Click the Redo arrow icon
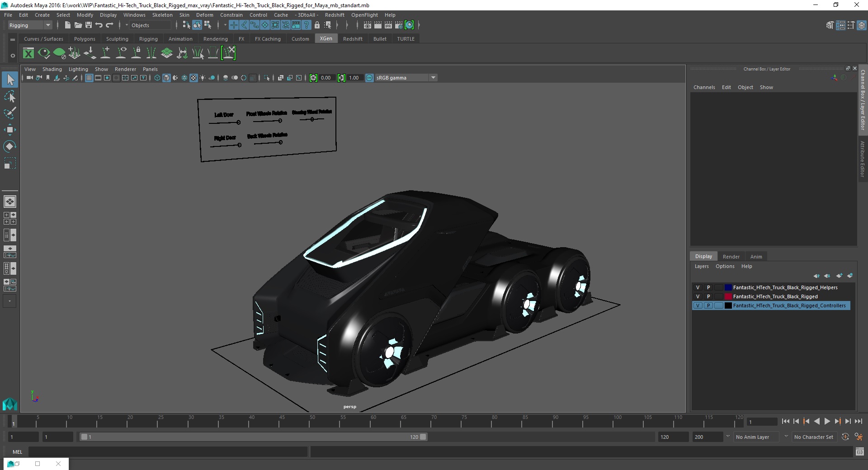 tap(109, 25)
